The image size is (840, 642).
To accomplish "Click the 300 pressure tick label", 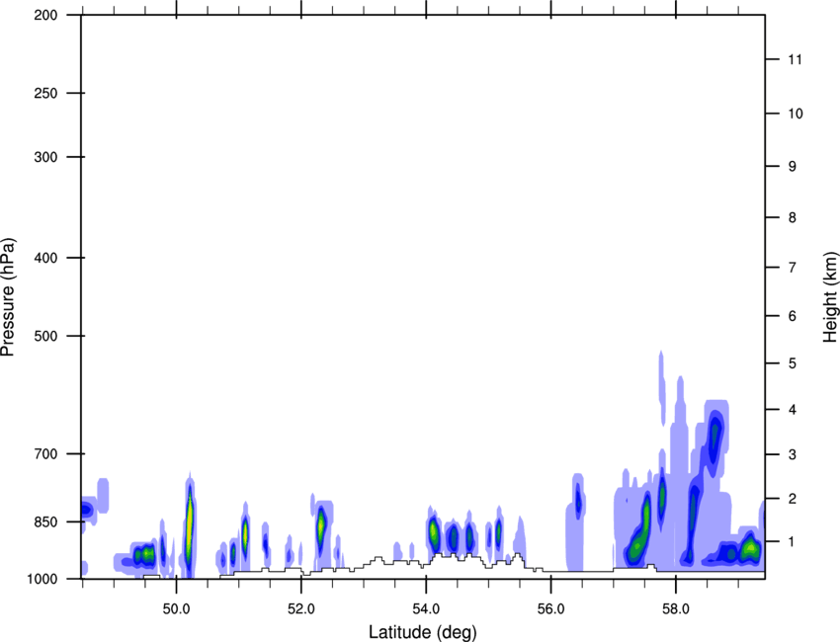I will point(45,157).
